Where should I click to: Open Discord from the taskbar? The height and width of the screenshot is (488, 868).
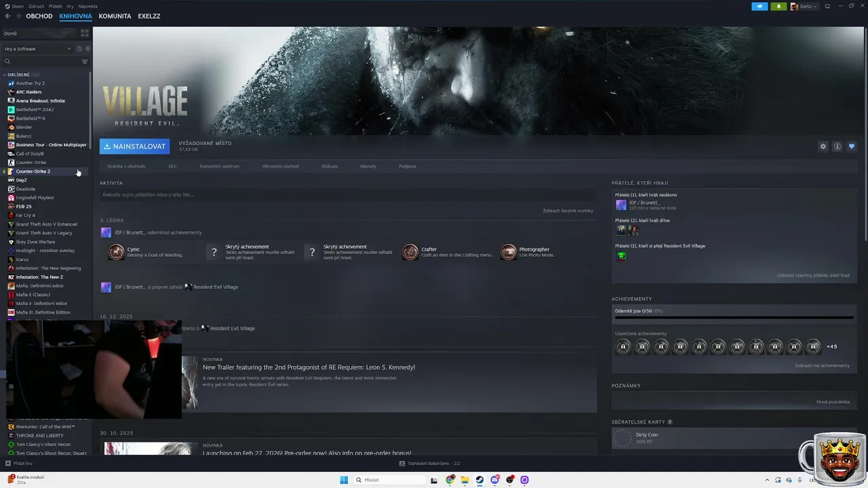pyautogui.click(x=495, y=480)
